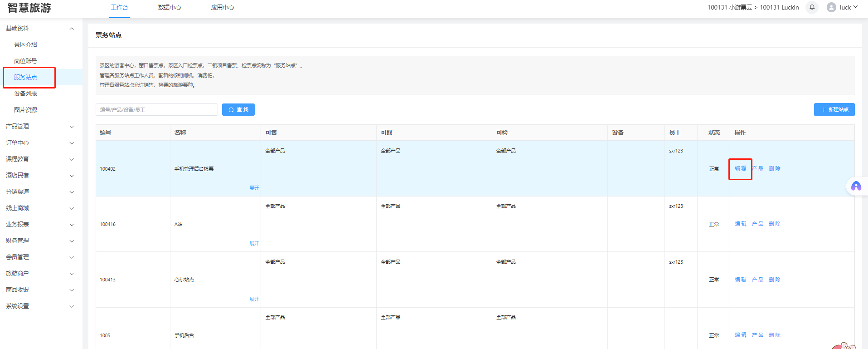Open the luck user dropdown
The image size is (868, 349).
(848, 7)
